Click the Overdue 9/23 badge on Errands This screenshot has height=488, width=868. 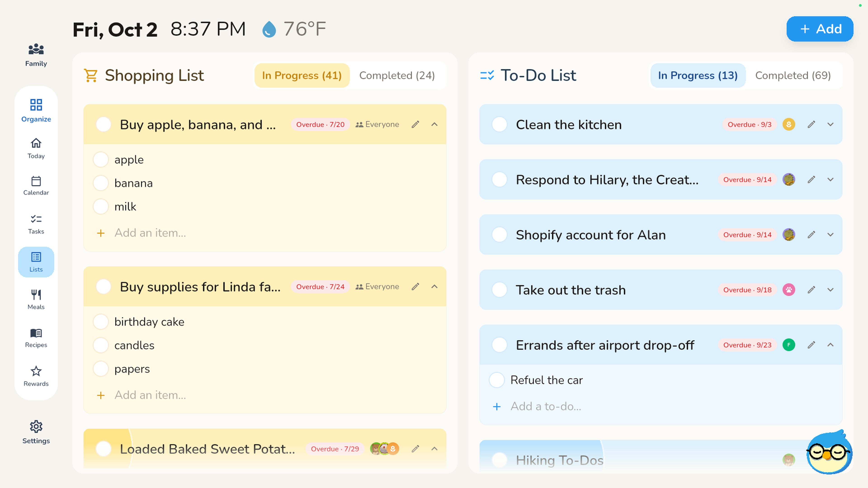pyautogui.click(x=747, y=345)
